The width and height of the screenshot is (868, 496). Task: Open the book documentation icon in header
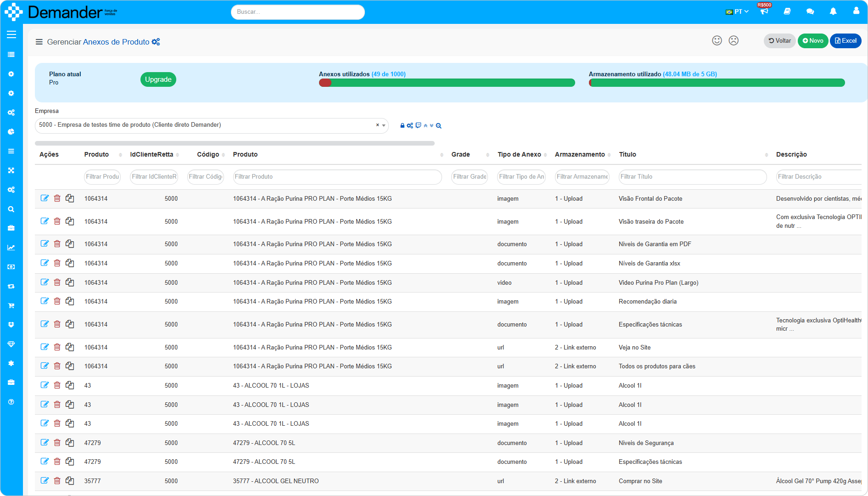point(787,11)
